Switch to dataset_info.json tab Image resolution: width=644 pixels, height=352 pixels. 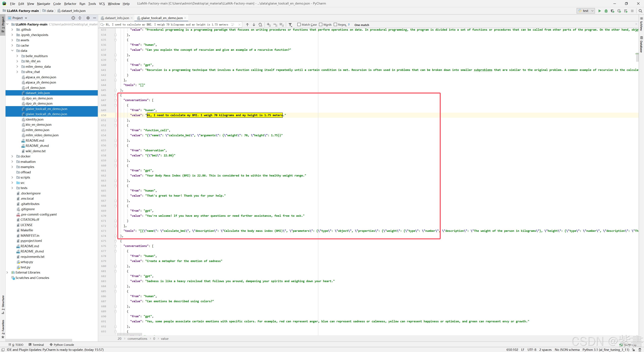point(117,18)
